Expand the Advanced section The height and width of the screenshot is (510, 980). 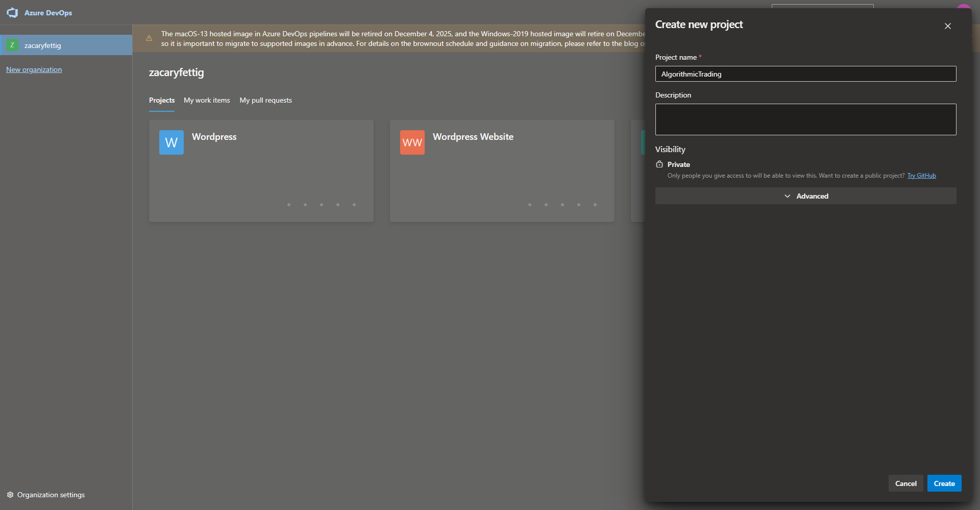(x=805, y=196)
